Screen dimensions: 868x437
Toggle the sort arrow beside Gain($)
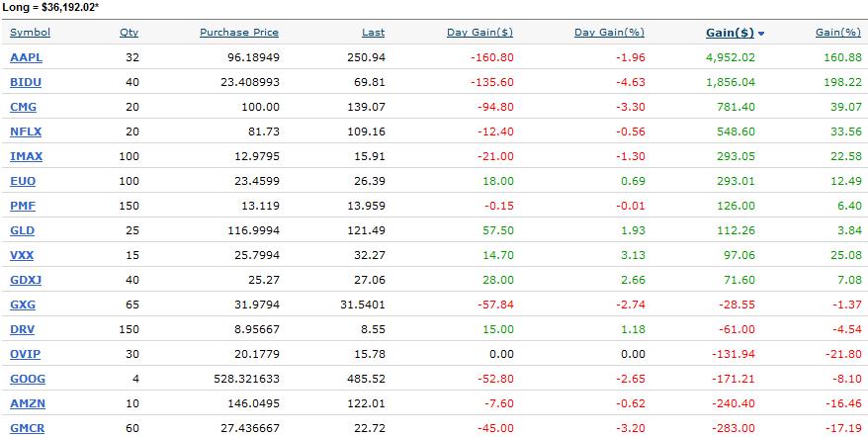click(761, 34)
